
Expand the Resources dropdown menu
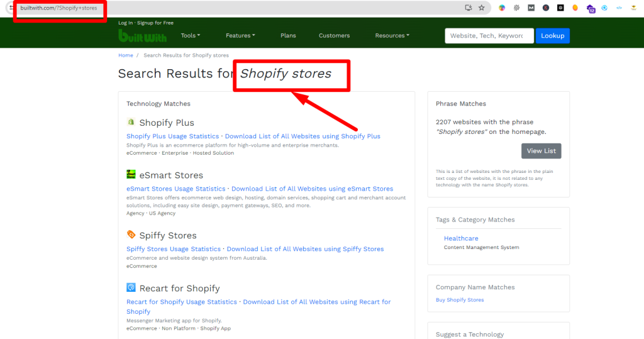[392, 36]
